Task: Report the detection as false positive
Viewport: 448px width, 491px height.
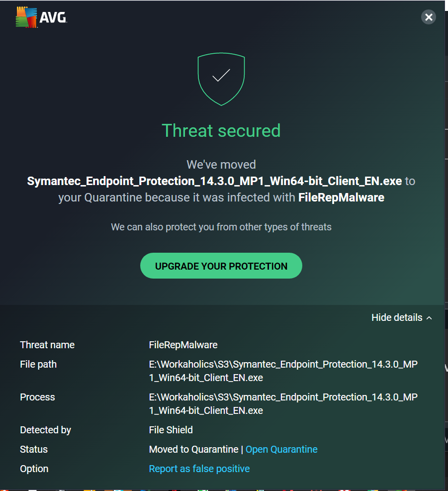Action: (199, 469)
